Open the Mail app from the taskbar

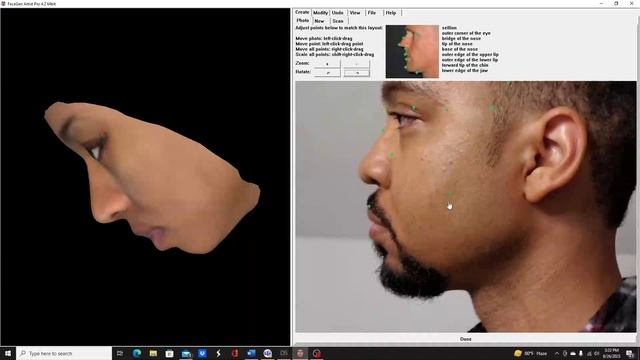[x=186, y=353]
